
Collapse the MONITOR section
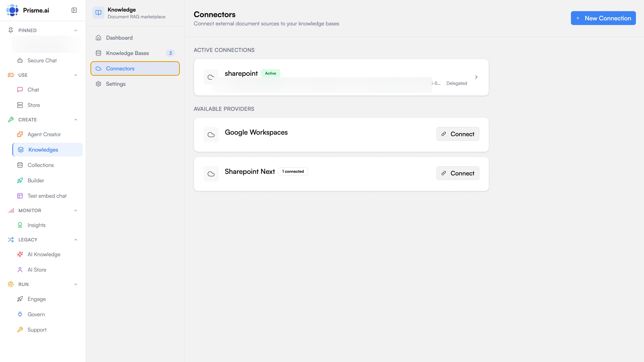click(x=76, y=210)
